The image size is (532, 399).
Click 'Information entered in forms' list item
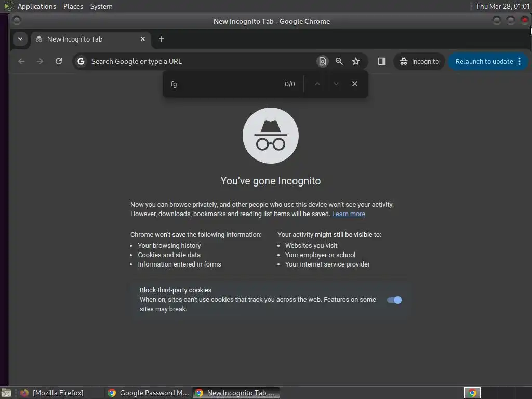click(x=179, y=264)
